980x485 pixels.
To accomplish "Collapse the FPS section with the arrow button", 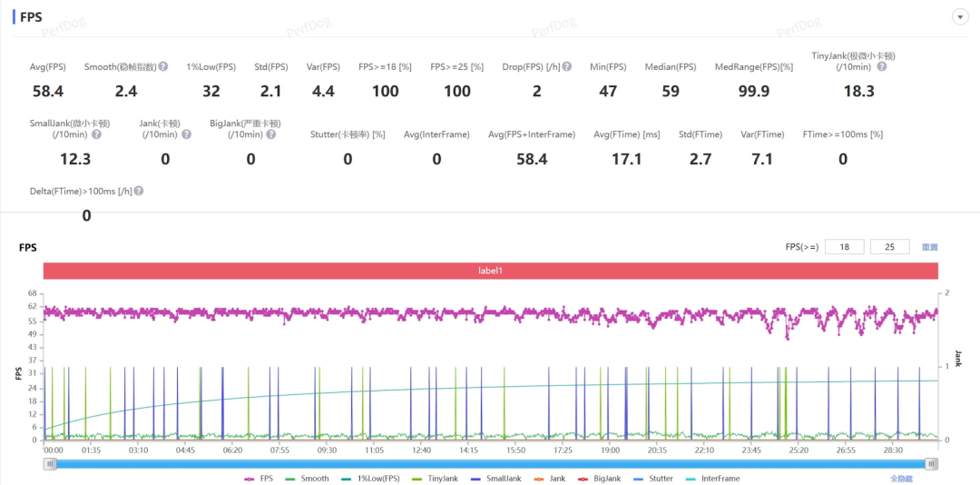I will point(960,17).
